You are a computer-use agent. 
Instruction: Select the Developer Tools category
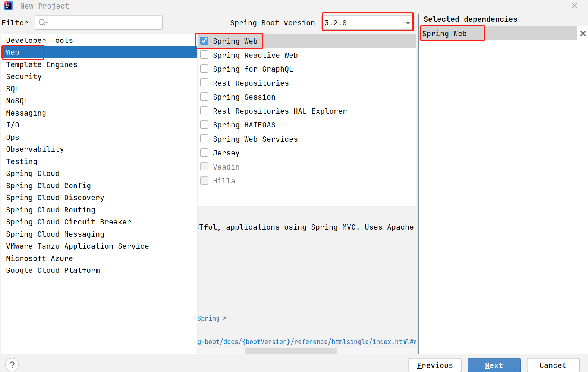(x=99, y=40)
